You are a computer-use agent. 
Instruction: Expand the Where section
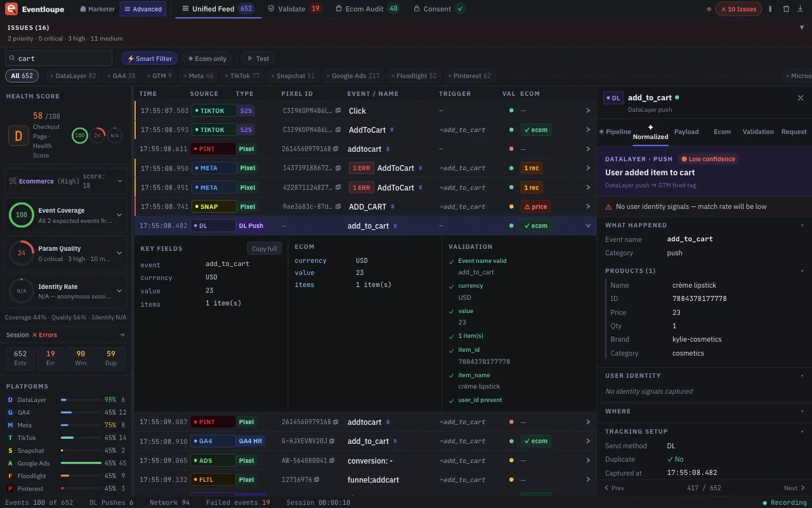802,411
